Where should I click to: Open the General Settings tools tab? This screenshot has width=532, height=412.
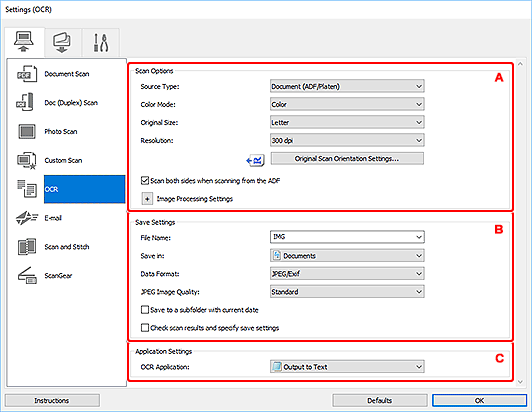tap(101, 42)
